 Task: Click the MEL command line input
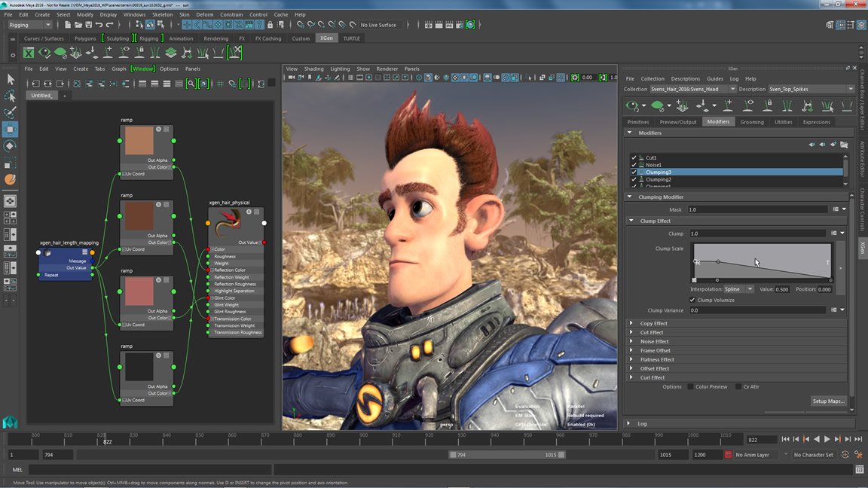pos(149,470)
